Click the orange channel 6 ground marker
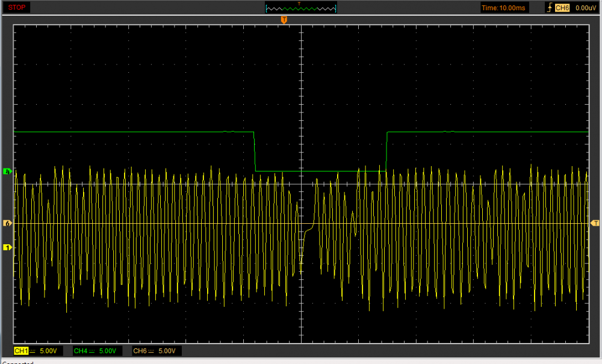 (7, 223)
